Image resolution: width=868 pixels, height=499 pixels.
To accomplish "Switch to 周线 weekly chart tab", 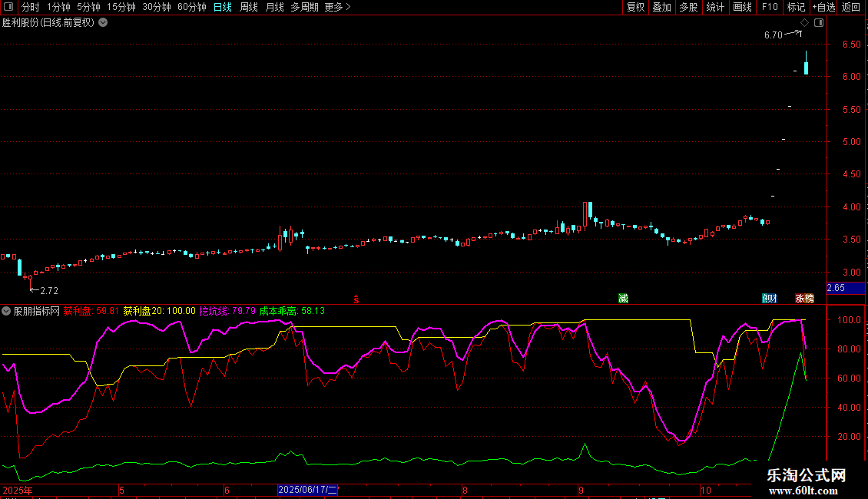I will (249, 7).
